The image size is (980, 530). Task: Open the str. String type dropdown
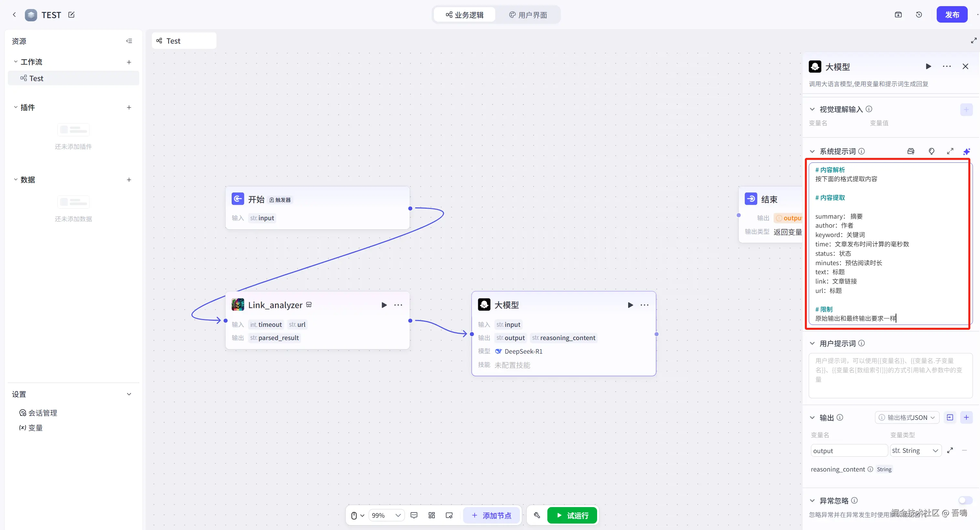(x=915, y=451)
